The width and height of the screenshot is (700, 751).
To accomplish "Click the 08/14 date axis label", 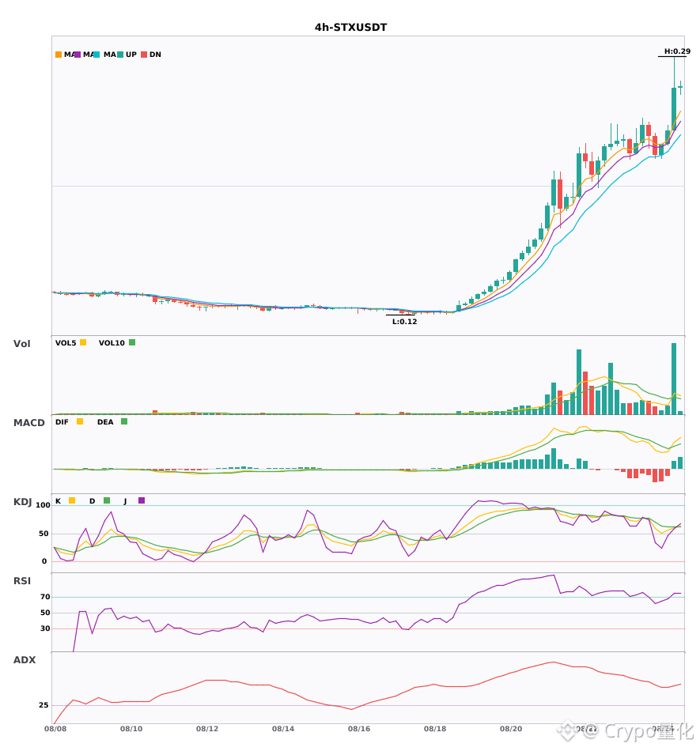I will [283, 729].
